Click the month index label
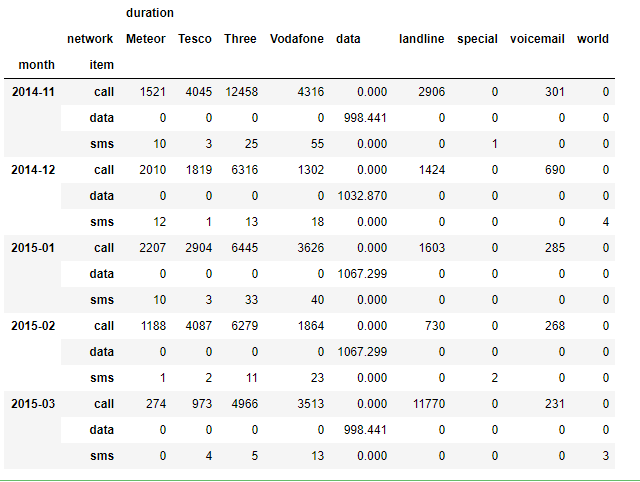This screenshot has height=482, width=640. [37, 65]
